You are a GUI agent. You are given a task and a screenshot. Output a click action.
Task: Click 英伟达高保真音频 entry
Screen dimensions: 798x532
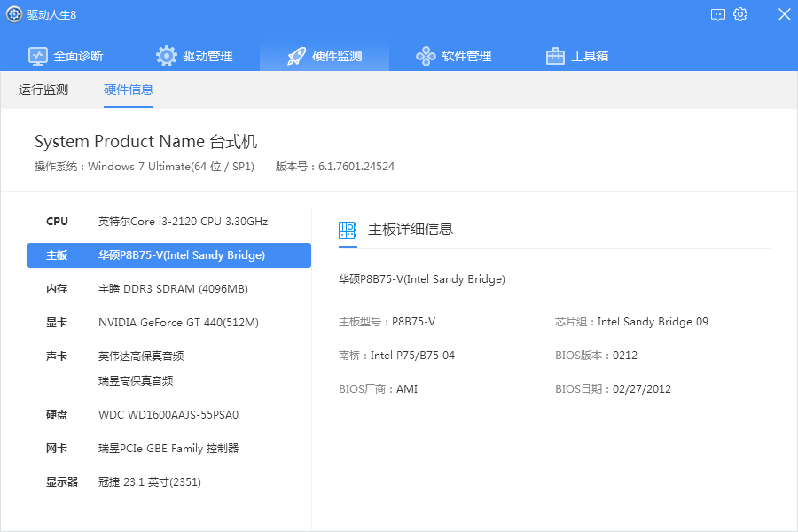pyautogui.click(x=141, y=356)
